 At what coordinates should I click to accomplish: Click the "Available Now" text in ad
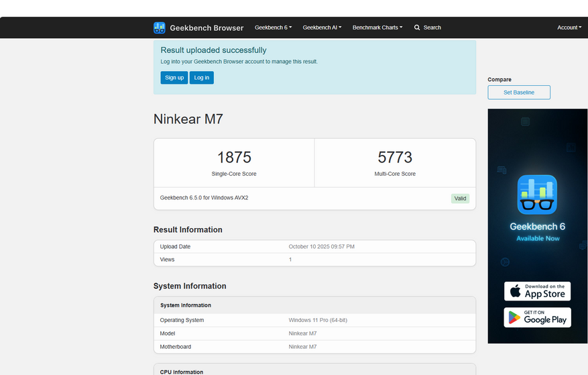click(x=538, y=238)
